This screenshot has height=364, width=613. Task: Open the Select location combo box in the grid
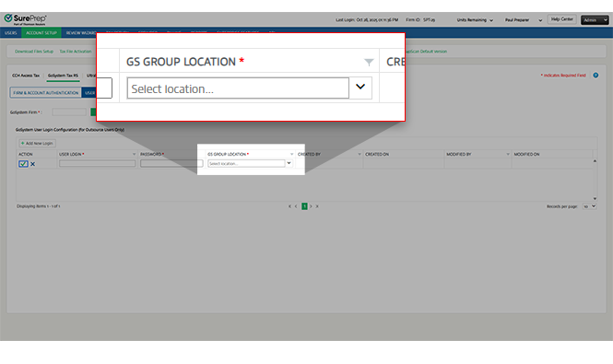coord(250,163)
